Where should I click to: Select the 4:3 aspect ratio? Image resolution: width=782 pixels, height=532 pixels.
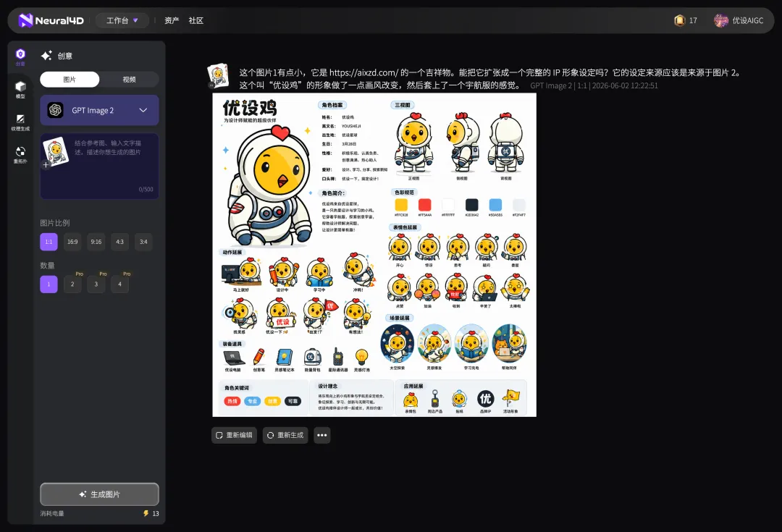[119, 242]
